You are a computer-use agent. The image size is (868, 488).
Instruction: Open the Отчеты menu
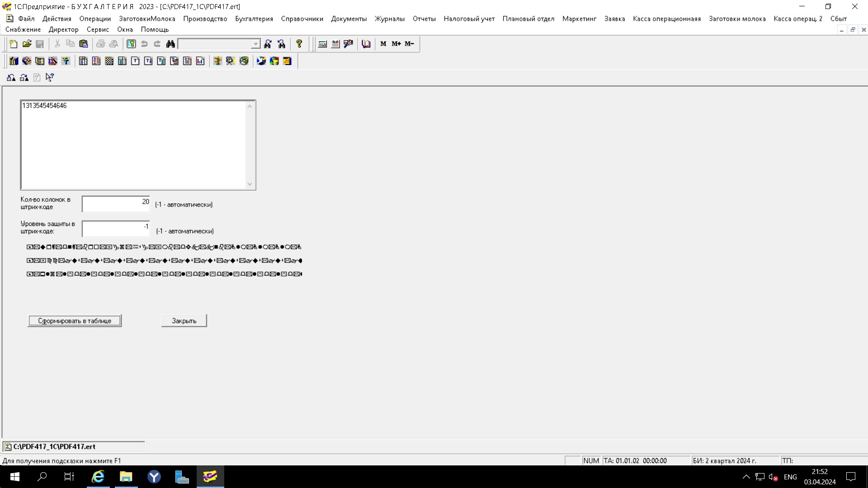pos(424,19)
